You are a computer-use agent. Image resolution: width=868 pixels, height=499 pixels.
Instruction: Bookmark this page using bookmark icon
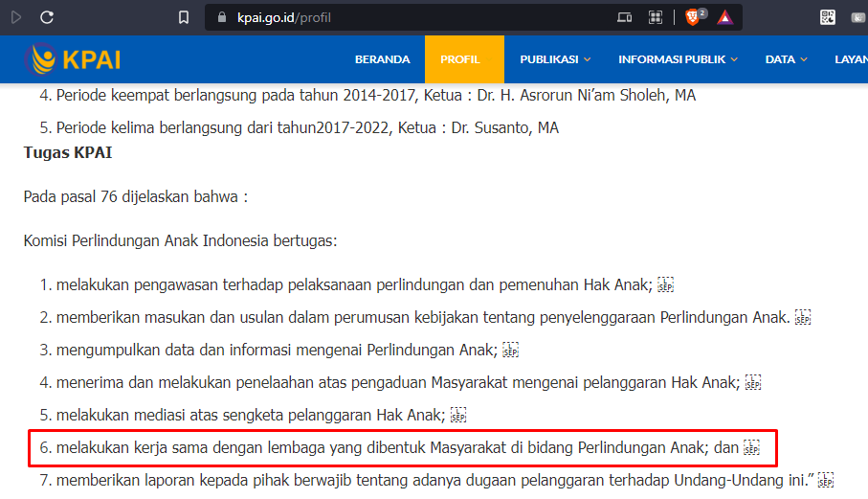(x=183, y=18)
